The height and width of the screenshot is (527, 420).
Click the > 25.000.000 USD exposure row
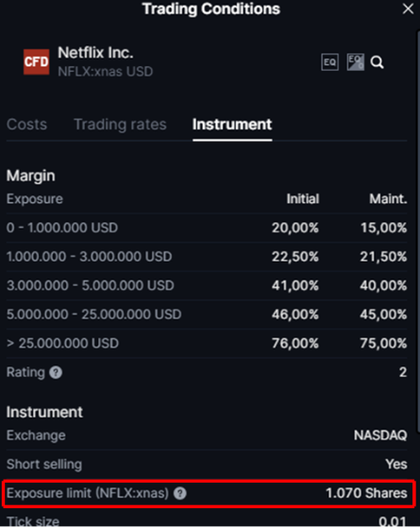[x=207, y=344]
